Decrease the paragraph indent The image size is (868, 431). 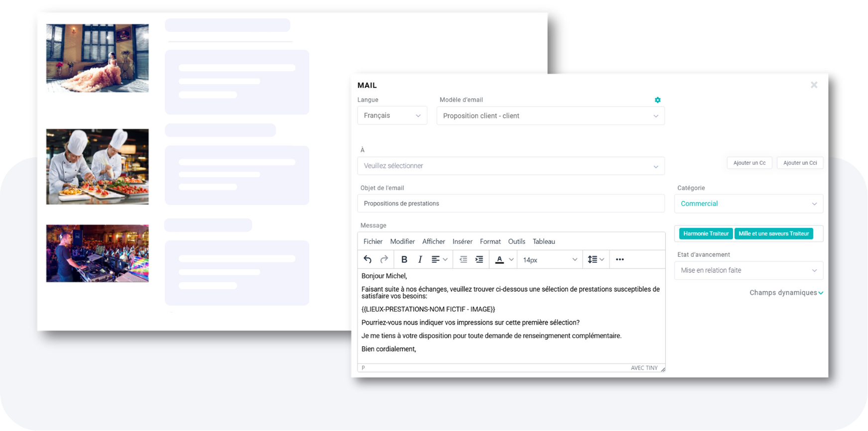[463, 259]
